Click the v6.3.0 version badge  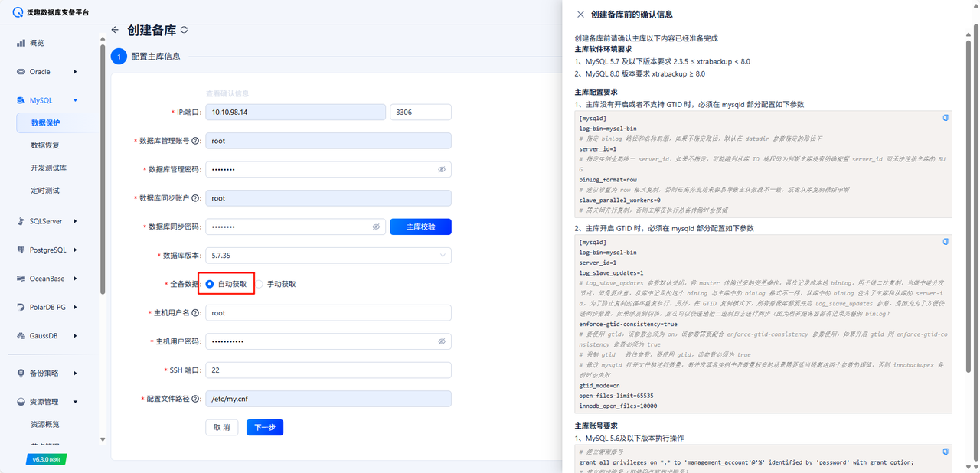point(46,459)
